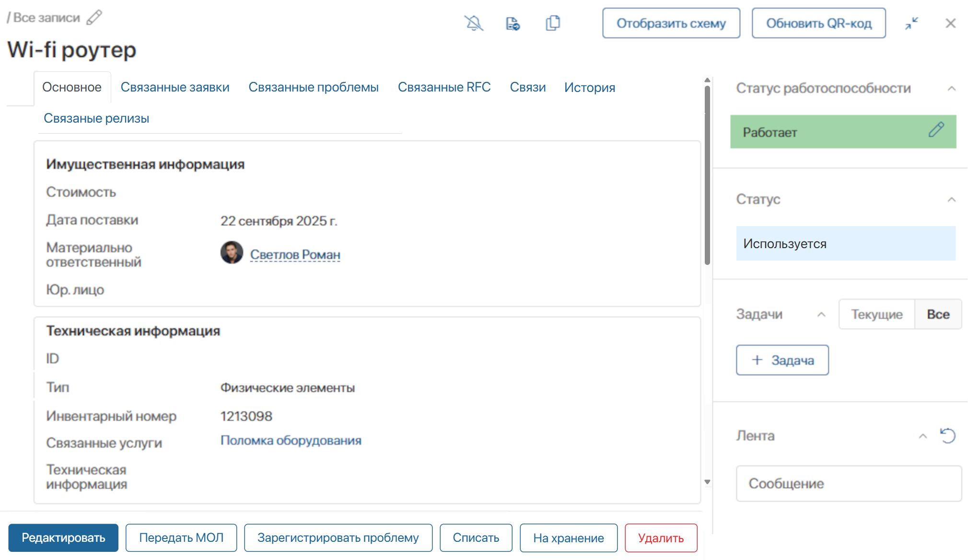
Task: Add a new task with the + Задача button
Action: pos(782,360)
